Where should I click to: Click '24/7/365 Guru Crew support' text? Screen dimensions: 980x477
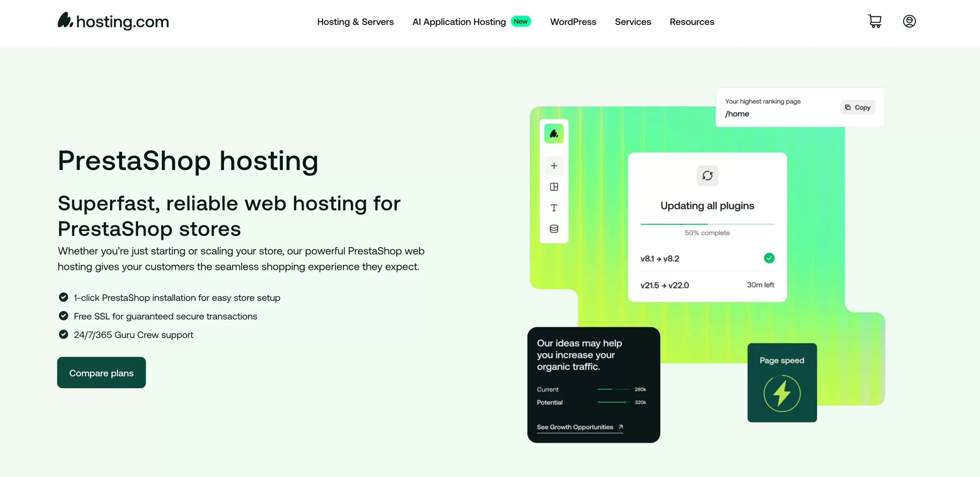click(x=133, y=335)
